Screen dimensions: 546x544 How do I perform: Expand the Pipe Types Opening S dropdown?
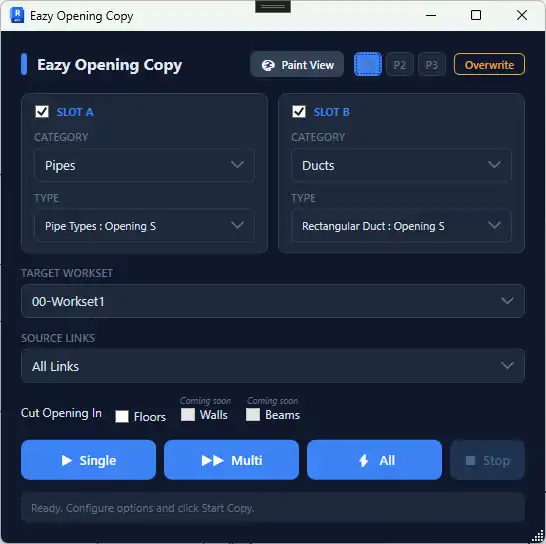(x=145, y=226)
